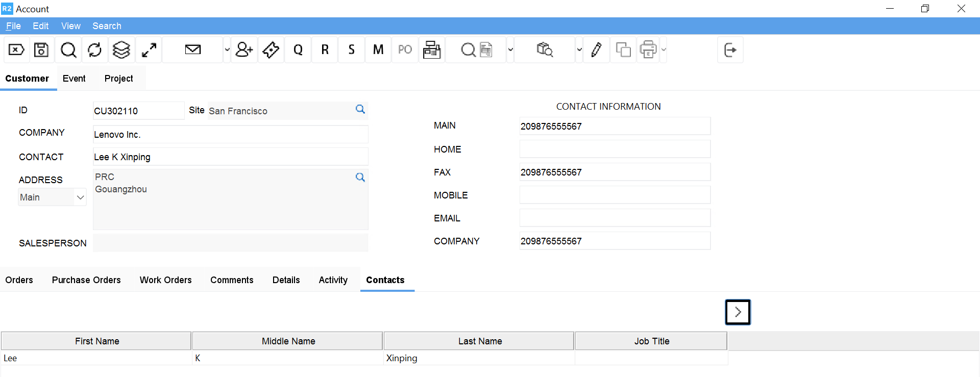Click the add contact person icon

(244, 50)
